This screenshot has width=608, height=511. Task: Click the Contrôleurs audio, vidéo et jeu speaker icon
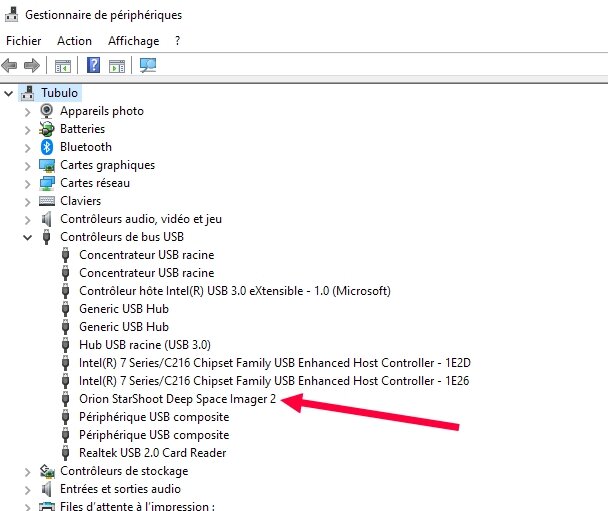[47, 219]
